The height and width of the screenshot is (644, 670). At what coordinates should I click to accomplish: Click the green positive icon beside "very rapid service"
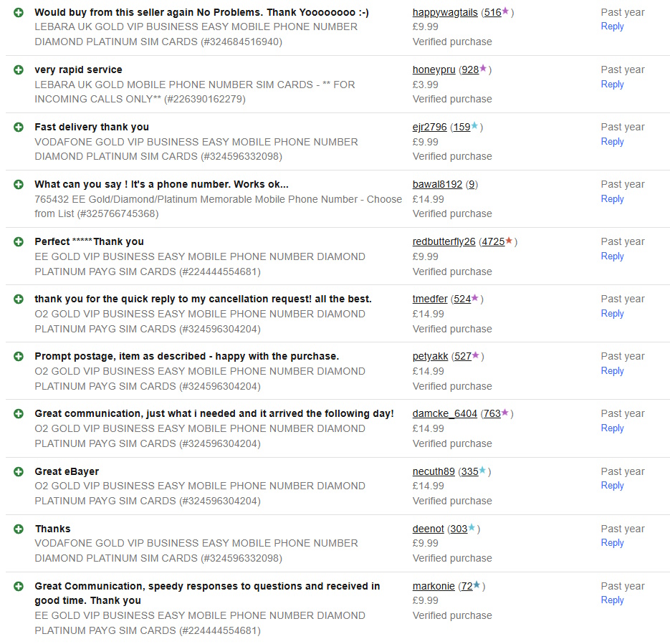pos(19,69)
